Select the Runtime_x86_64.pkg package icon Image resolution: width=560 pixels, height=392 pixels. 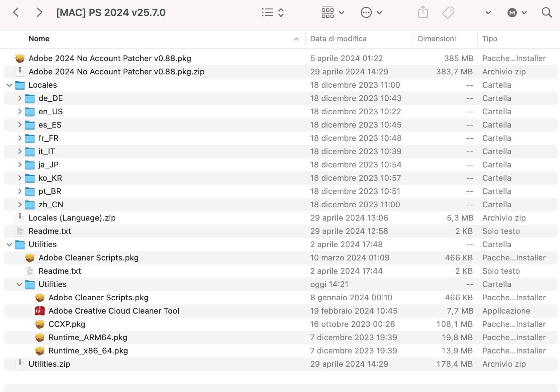[x=40, y=351]
